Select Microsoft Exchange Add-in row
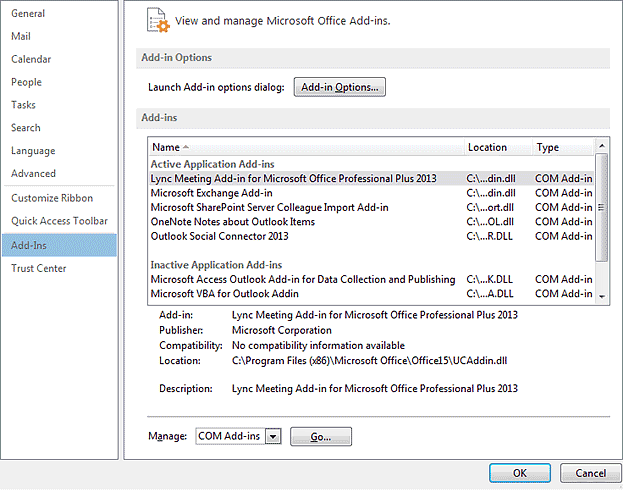 click(371, 193)
